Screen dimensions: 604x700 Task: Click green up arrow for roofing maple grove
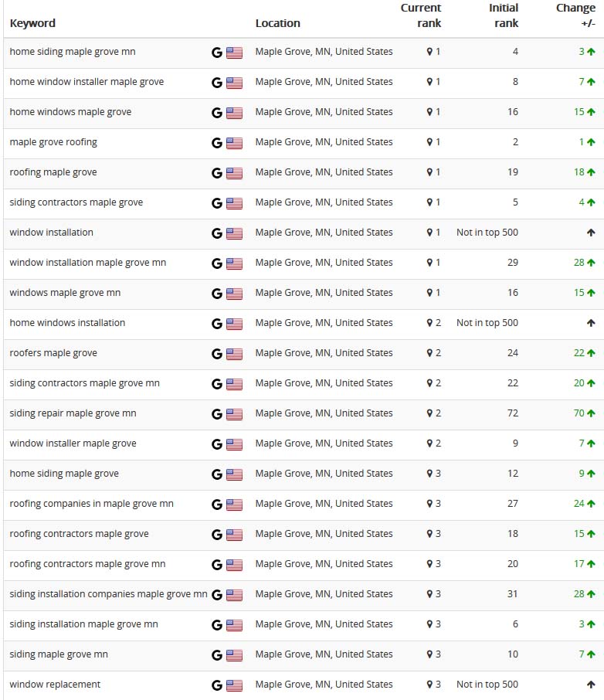point(591,172)
